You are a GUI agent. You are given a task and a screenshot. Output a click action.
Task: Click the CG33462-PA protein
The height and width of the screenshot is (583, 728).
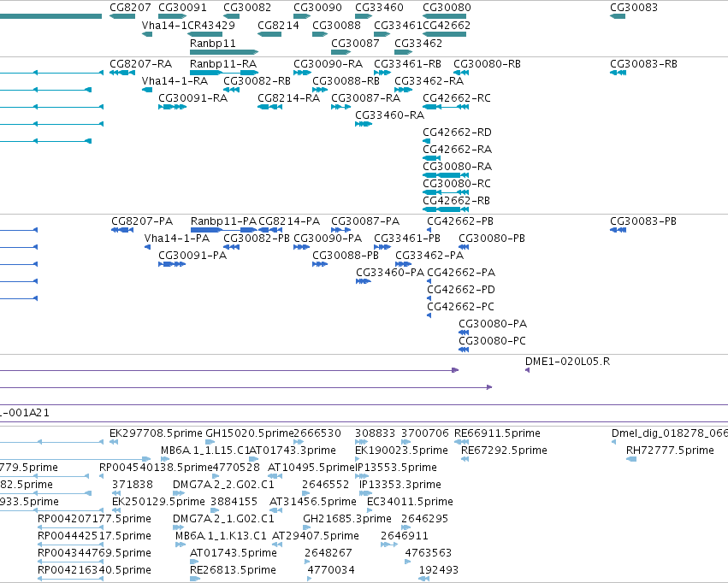pyautogui.click(x=404, y=264)
